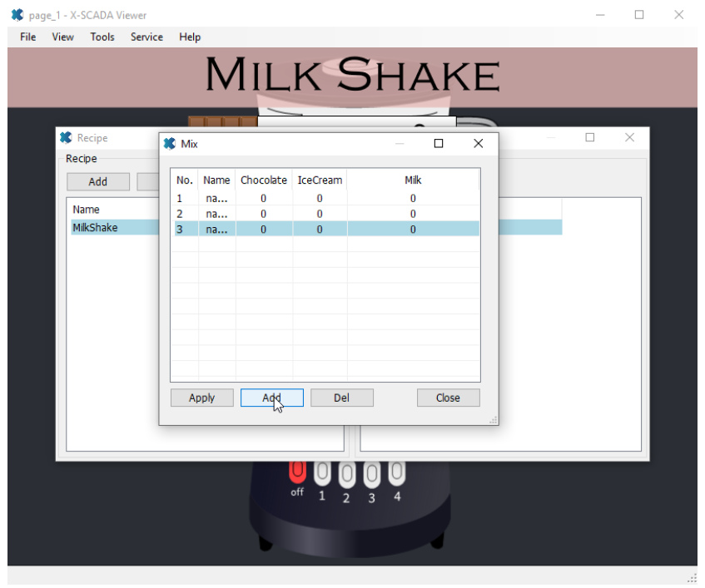The image size is (705, 588).
Task: Select row 2 number cell in Mix
Action: click(186, 214)
